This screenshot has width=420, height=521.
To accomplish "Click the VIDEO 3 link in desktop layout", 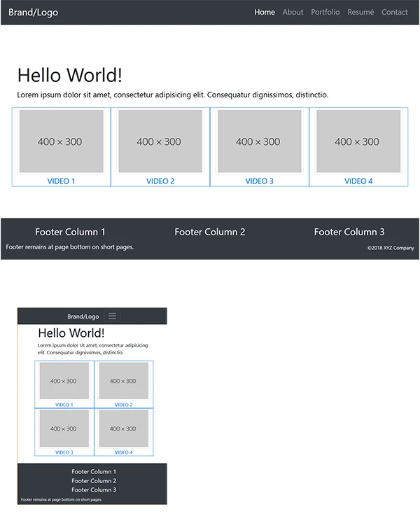I will click(x=259, y=181).
